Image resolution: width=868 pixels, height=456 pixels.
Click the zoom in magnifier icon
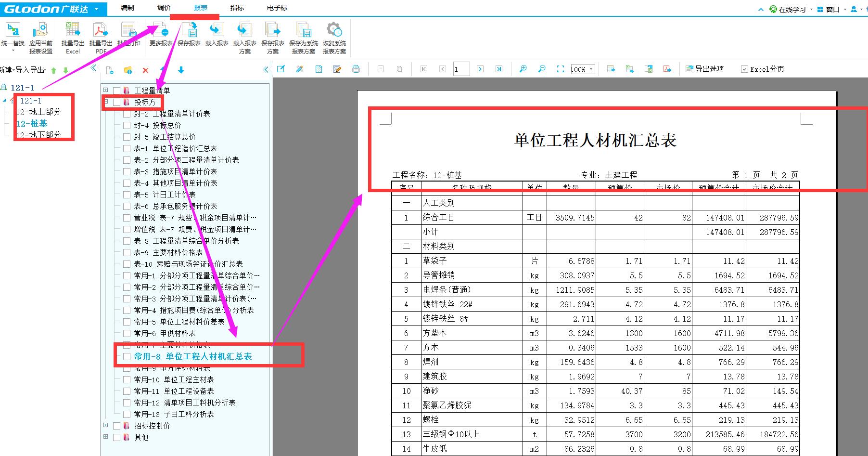tap(523, 69)
